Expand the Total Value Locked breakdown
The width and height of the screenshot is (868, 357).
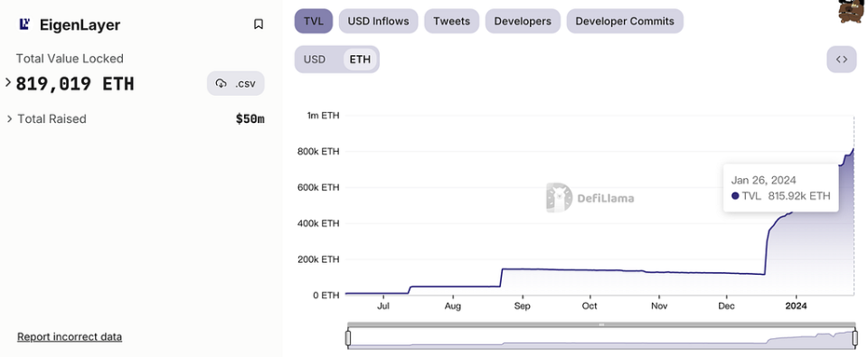click(x=8, y=83)
